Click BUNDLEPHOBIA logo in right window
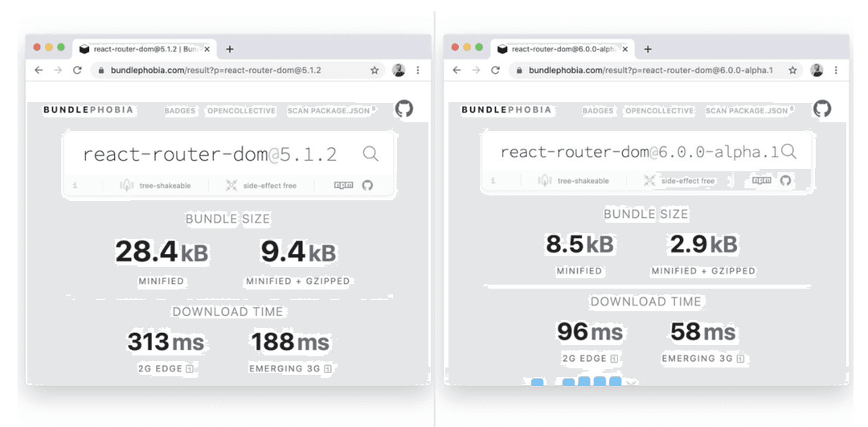The image size is (868, 427). point(506,109)
